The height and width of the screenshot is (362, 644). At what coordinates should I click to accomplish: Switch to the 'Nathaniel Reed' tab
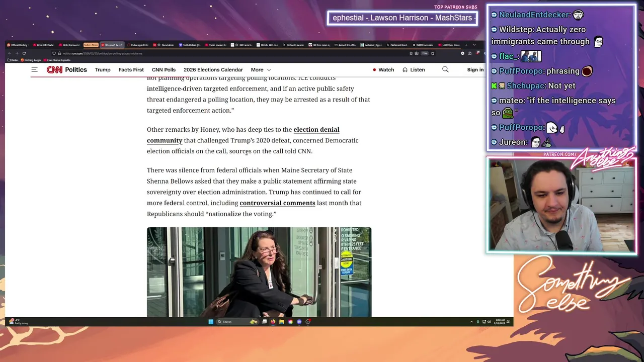tap(396, 45)
